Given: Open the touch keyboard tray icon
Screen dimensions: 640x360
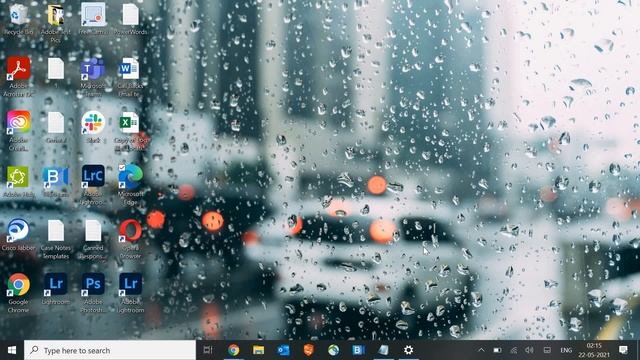Looking at the screenshot, I should (547, 350).
